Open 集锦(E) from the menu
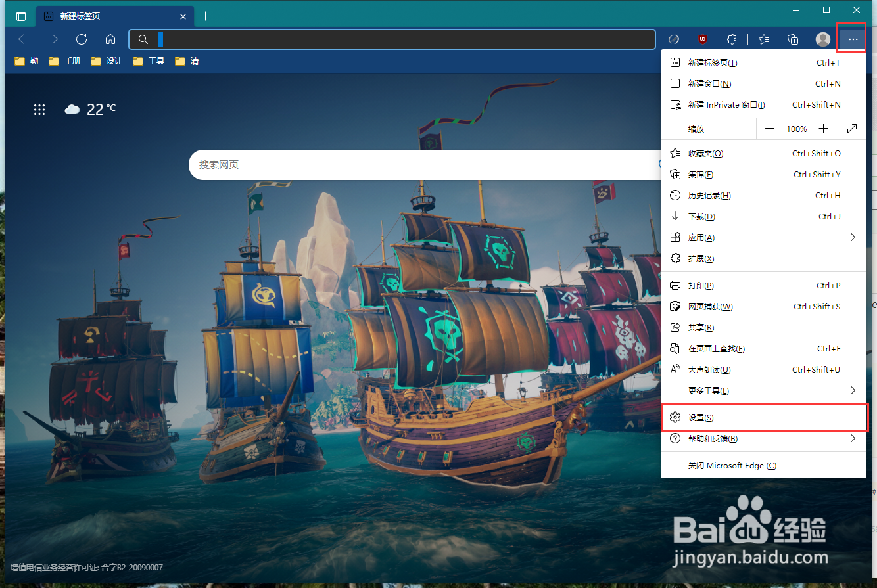The image size is (877, 588). click(763, 175)
